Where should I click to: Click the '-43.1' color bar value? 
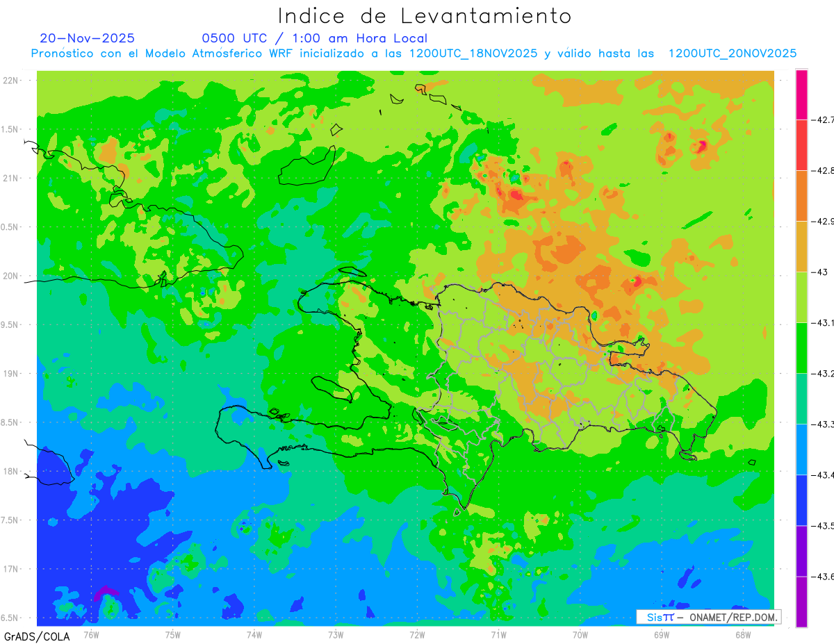tap(824, 322)
